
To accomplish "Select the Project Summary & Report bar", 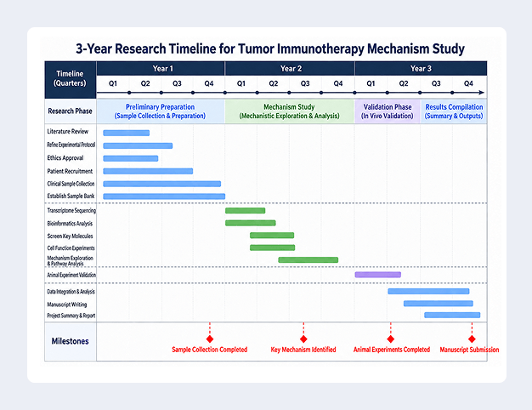I will [x=452, y=315].
